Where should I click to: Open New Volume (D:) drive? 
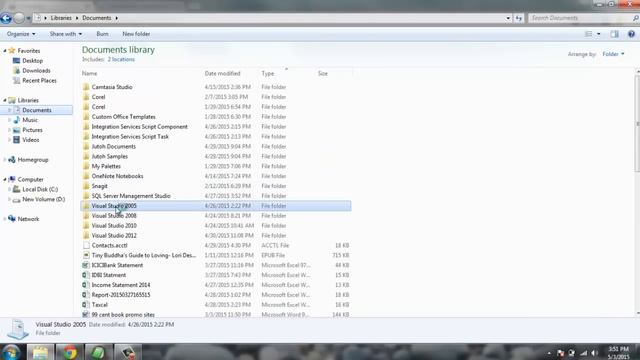pyautogui.click(x=43, y=199)
